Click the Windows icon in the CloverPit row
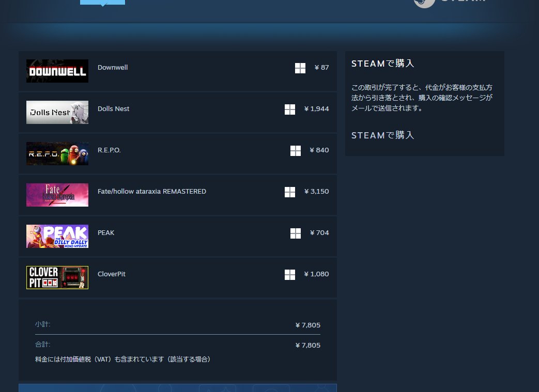The height and width of the screenshot is (392, 539). tap(290, 274)
